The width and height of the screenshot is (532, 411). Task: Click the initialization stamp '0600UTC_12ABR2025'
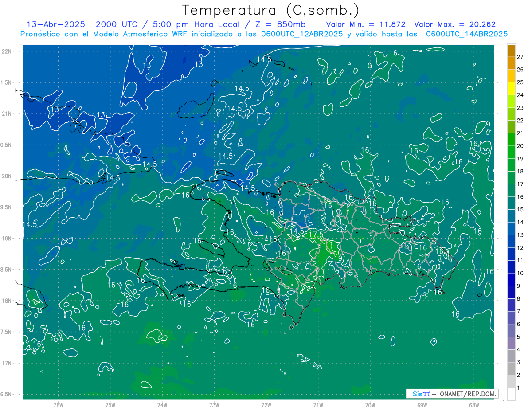[x=301, y=34]
